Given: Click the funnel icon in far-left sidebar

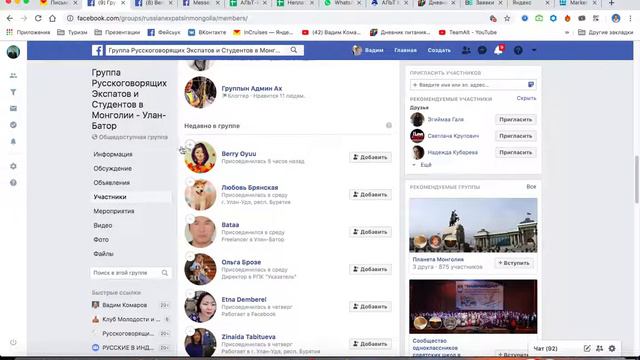Looking at the screenshot, I should [x=13, y=92].
